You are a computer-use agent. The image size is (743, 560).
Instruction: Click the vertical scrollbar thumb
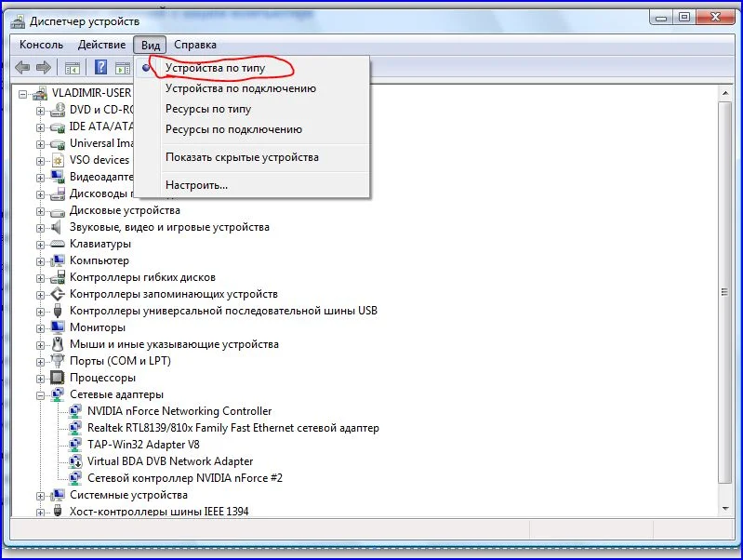point(725,293)
